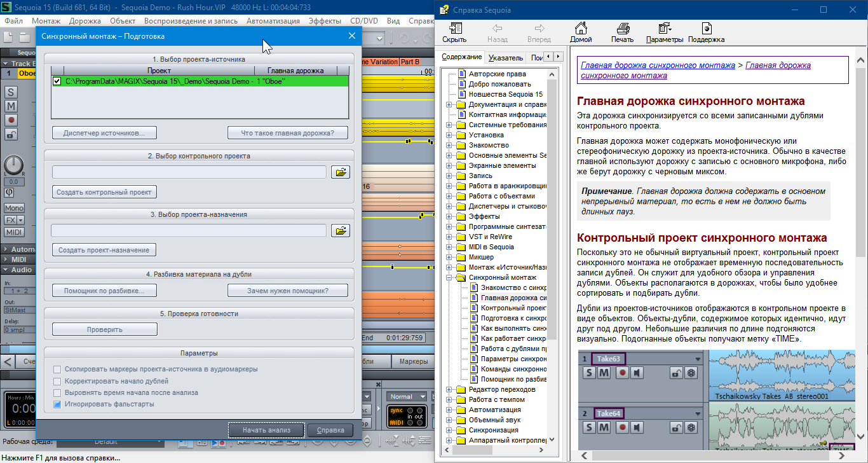Click the MIDI button on Oboe track
The image size is (868, 463).
[x=14, y=231]
